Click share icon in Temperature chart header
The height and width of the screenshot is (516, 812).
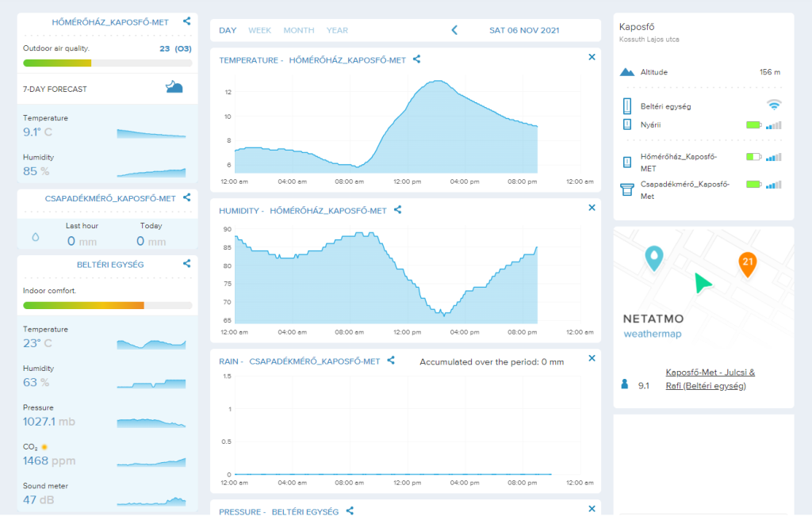point(417,59)
